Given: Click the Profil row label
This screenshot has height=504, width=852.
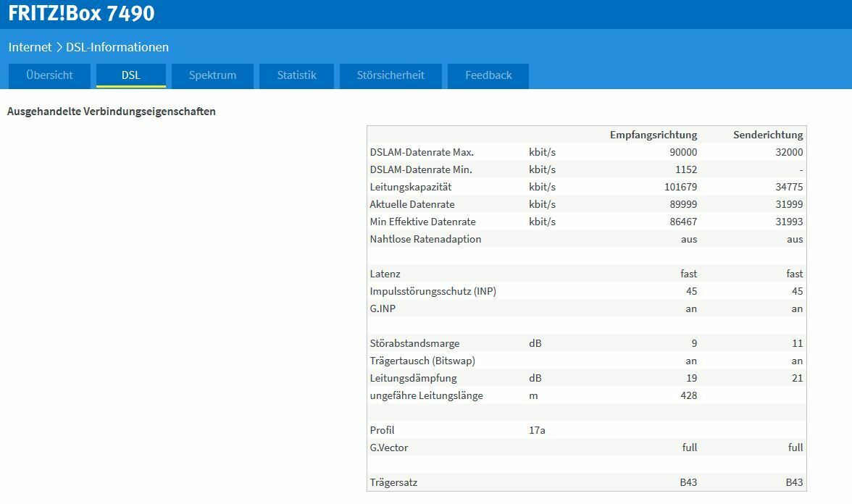Looking at the screenshot, I should (382, 430).
